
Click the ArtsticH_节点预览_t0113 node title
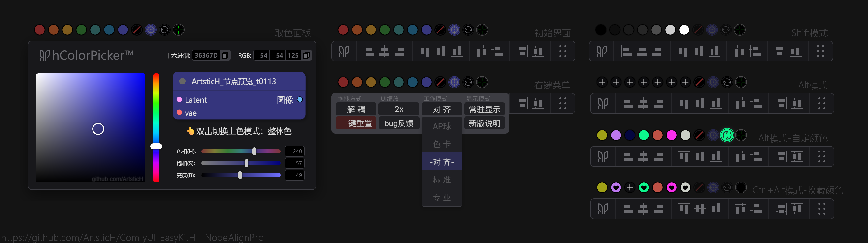tap(234, 81)
